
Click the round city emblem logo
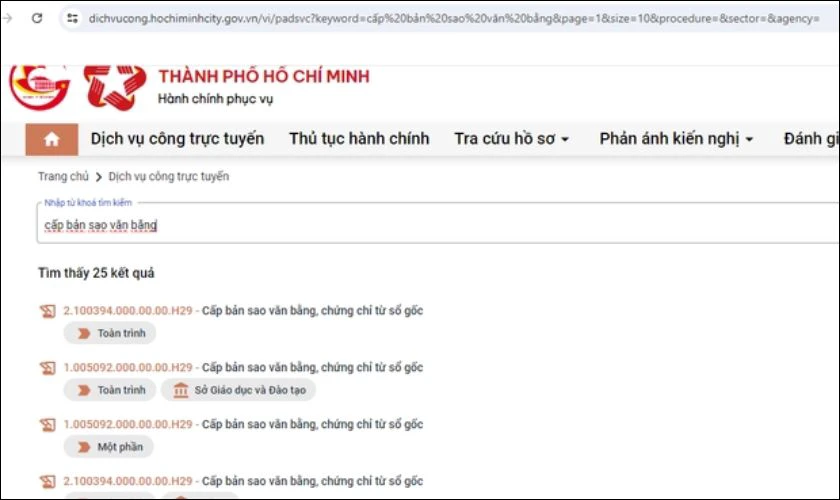coord(40,87)
